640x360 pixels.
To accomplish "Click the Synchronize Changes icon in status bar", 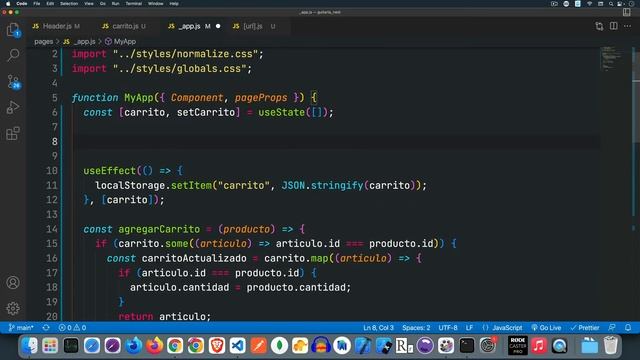I will point(46,328).
